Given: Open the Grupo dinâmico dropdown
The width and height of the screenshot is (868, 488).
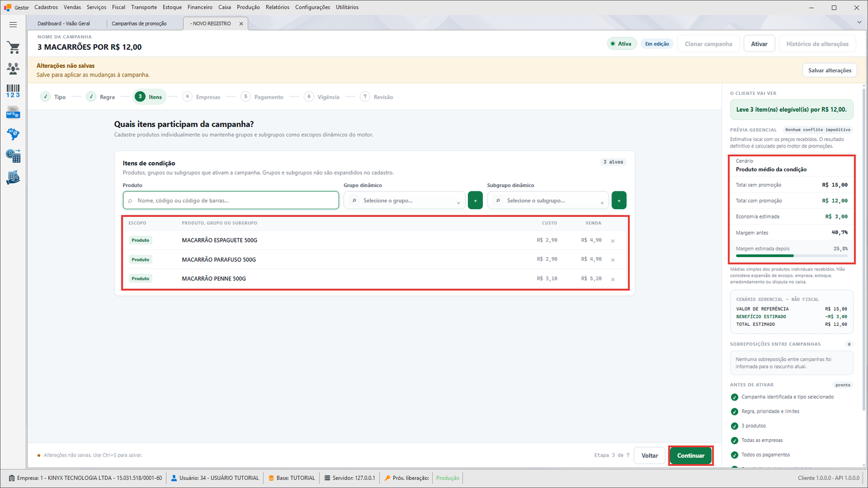Looking at the screenshot, I should point(404,200).
